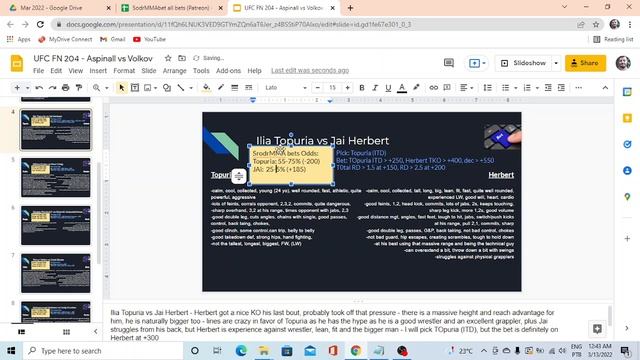Open the Arrange menu
Image resolution: width=640 pixels, height=360 pixels.
click(x=174, y=71)
